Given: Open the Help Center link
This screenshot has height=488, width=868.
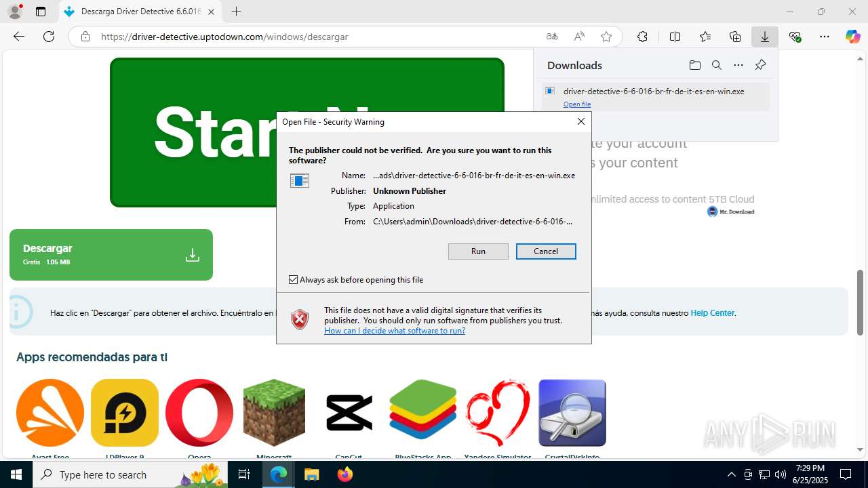Looking at the screenshot, I should (x=712, y=313).
